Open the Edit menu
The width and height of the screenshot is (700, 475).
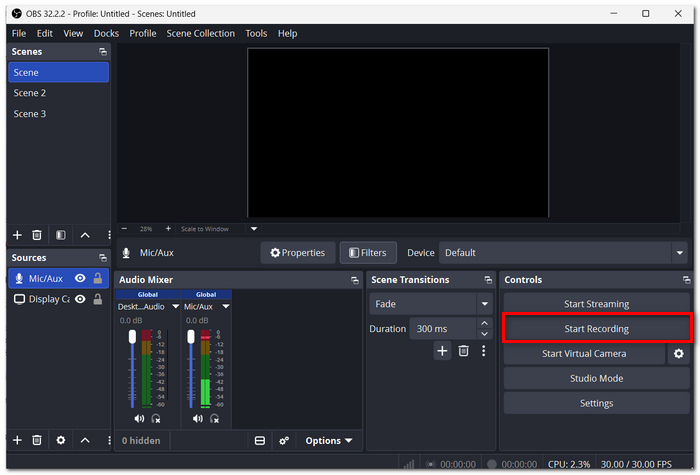45,33
